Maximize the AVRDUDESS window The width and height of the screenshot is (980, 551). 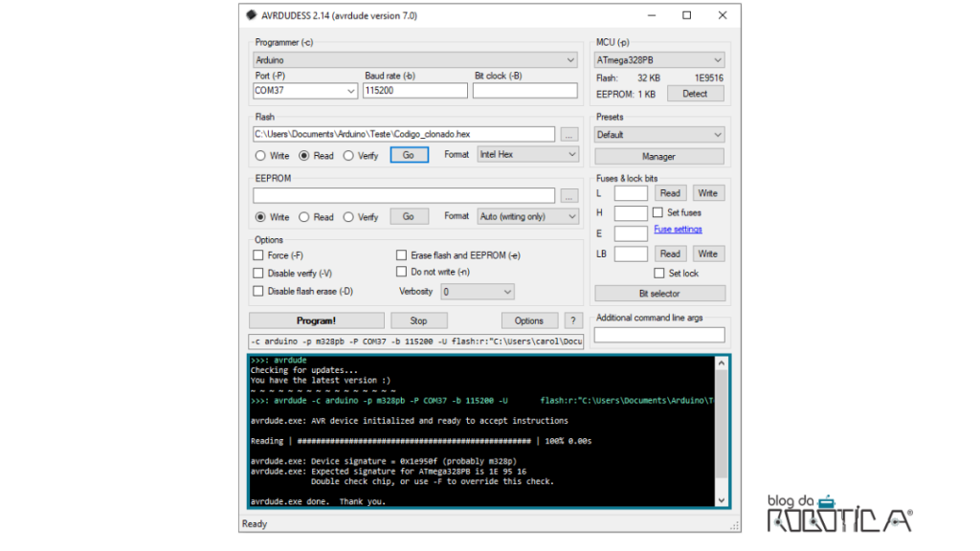[x=687, y=15]
